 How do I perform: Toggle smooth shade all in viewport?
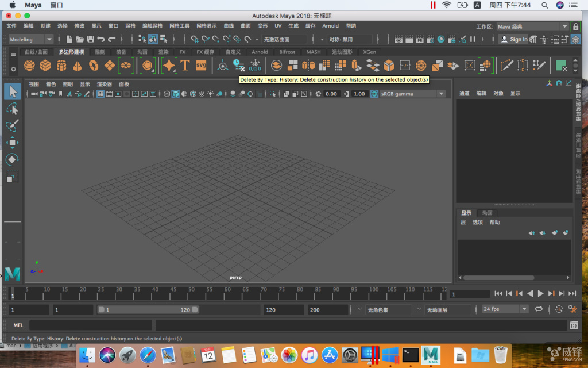(176, 94)
